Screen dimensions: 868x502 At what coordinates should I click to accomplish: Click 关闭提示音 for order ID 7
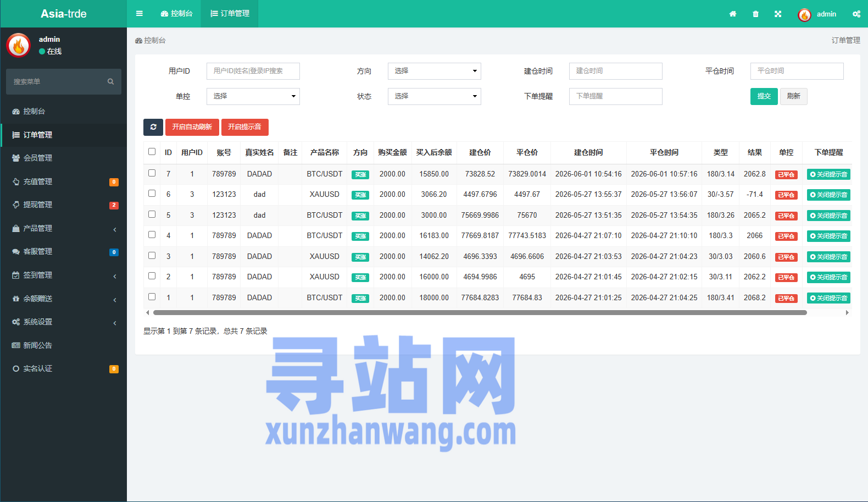828,174
